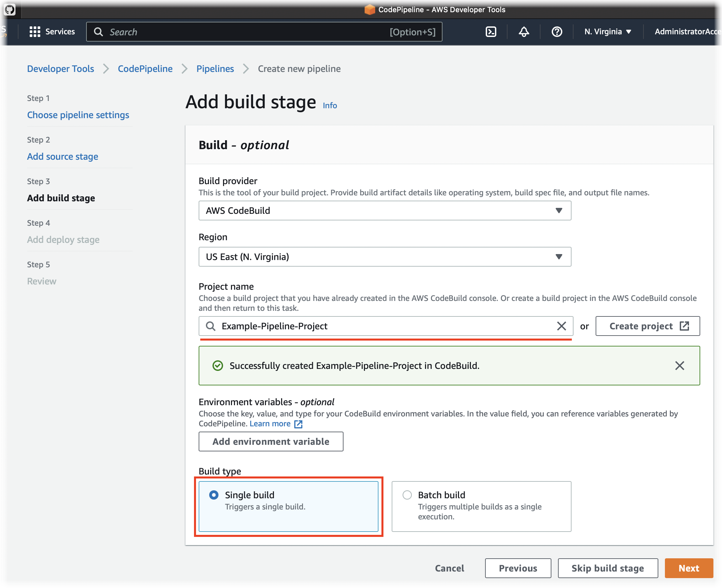Focus the top Search input field

click(264, 32)
